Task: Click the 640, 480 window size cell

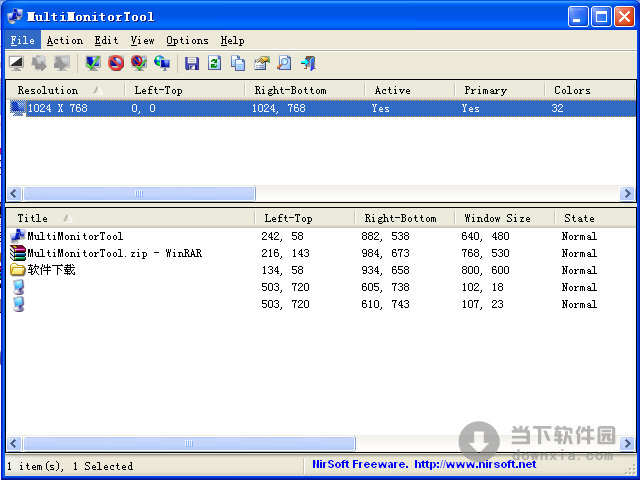Action: pyautogui.click(x=486, y=236)
